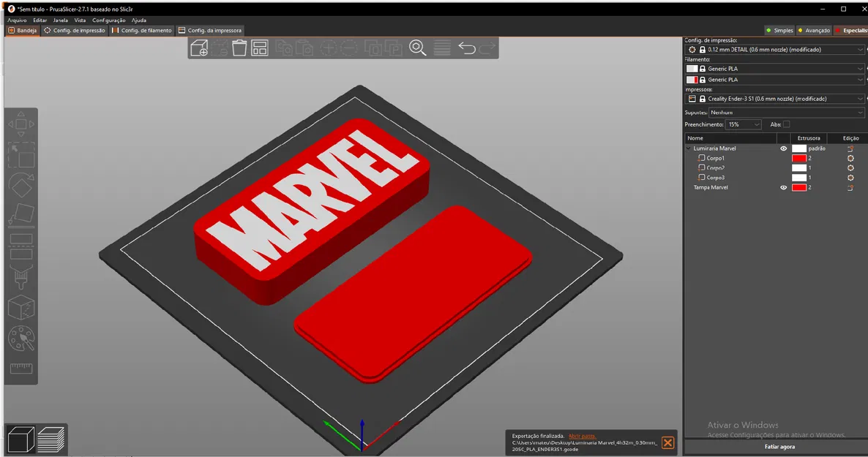Select the red extruder swatch for Corpo1
The width and height of the screenshot is (868, 457).
tap(799, 157)
